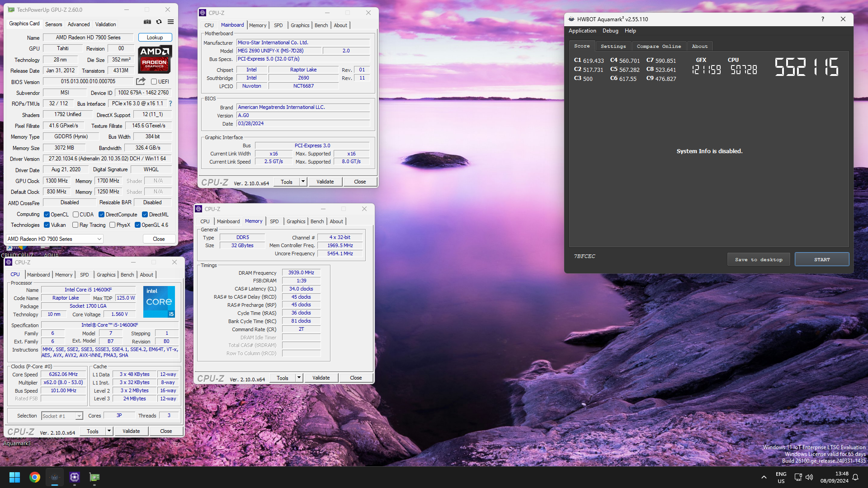868x488 pixels.
Task: Click Validate in CPU-Z Mainboard window
Action: (325, 182)
